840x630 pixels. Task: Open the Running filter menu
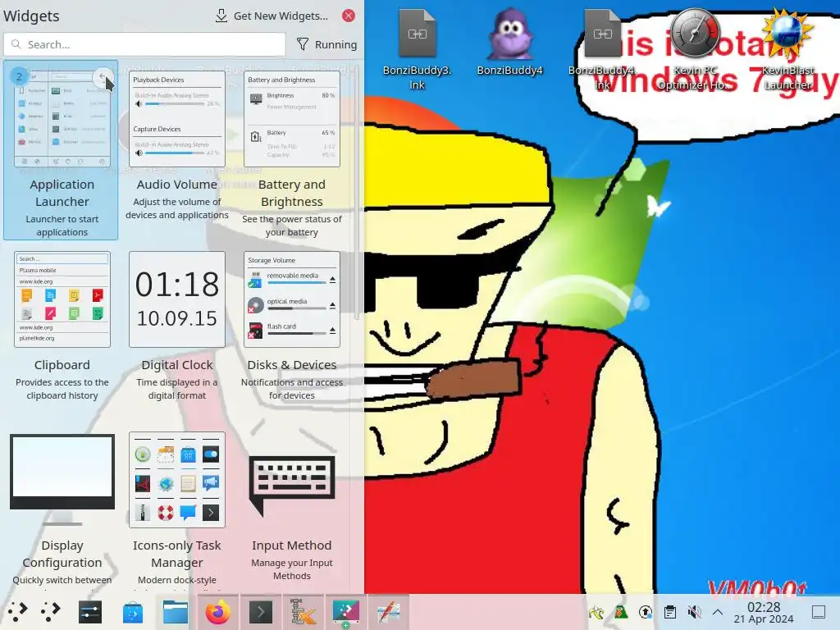(326, 44)
